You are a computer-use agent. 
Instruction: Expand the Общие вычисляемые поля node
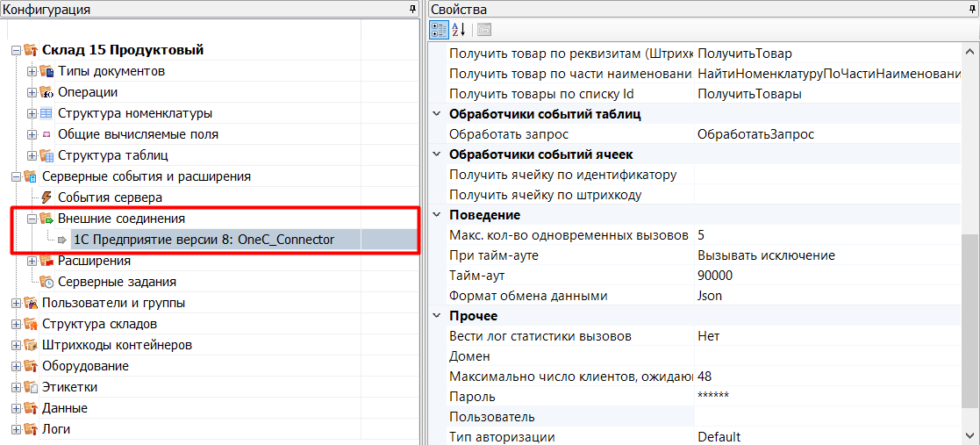32,134
